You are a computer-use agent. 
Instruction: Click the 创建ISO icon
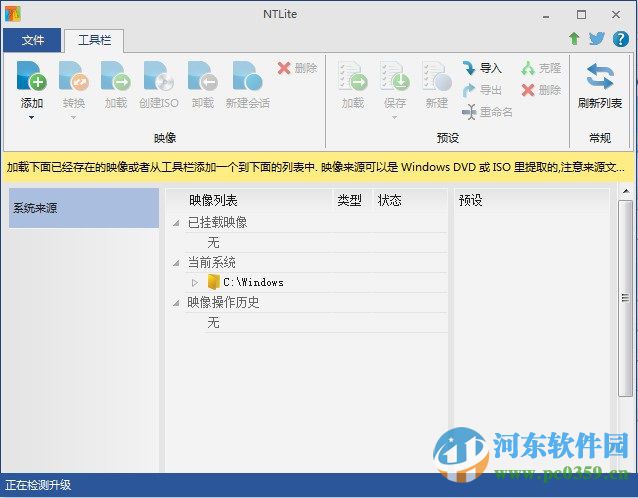[159, 76]
